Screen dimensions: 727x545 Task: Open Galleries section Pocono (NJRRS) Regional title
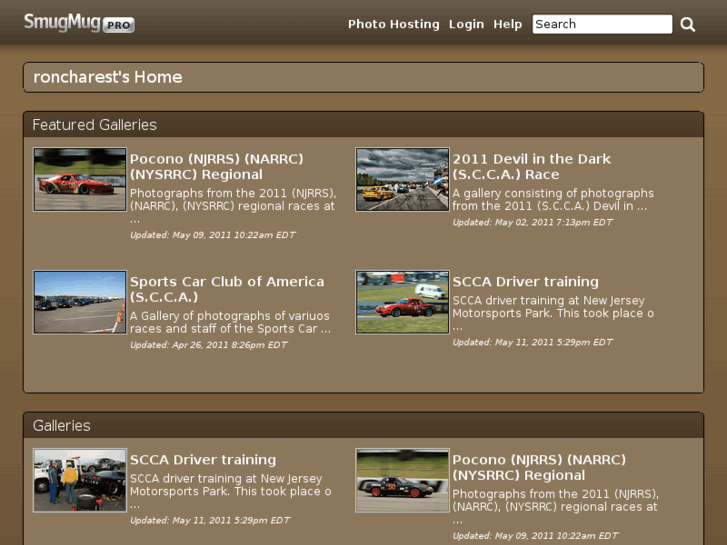coord(539,468)
